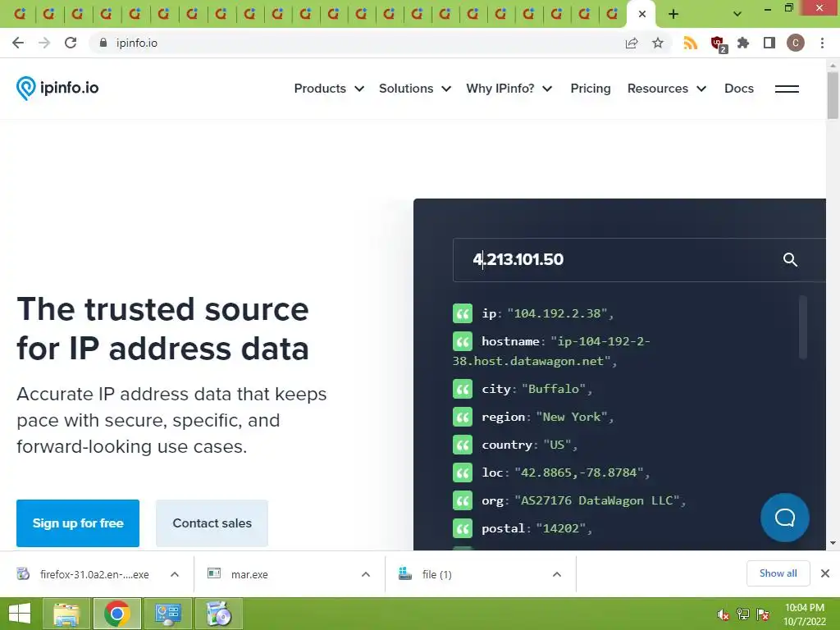
Task: Click quote icon beside postal field
Action: point(463,528)
